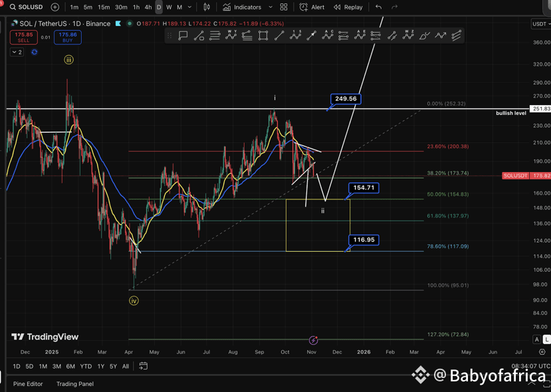Image resolution: width=551 pixels, height=392 pixels.
Task: Open the SOLUSD symbol search
Action: 27,7
